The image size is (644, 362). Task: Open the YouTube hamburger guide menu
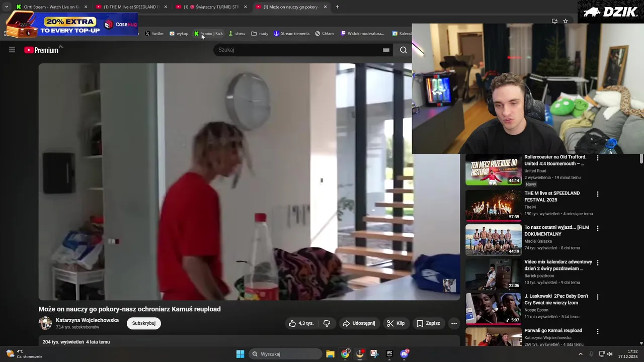(x=12, y=50)
